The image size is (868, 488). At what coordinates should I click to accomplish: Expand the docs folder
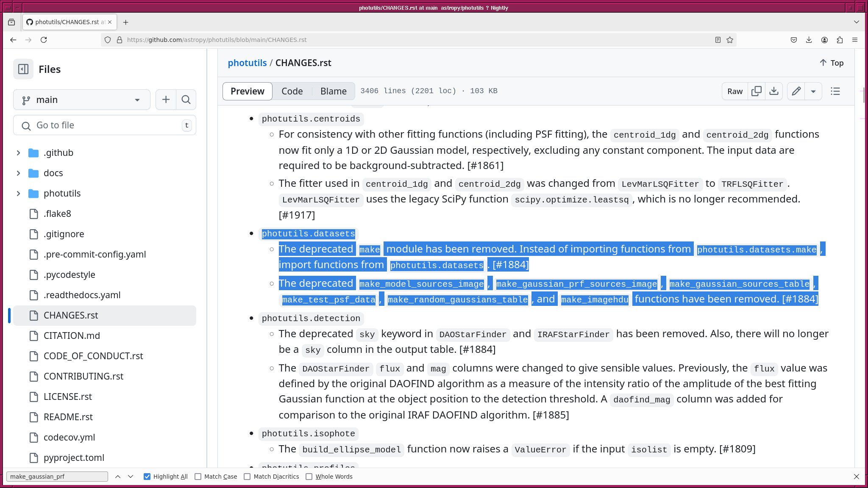pos(18,173)
